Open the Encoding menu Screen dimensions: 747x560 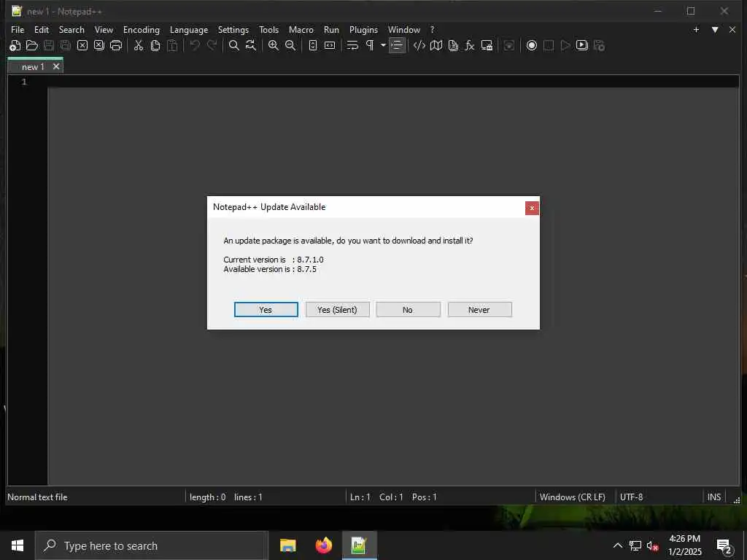tap(142, 29)
